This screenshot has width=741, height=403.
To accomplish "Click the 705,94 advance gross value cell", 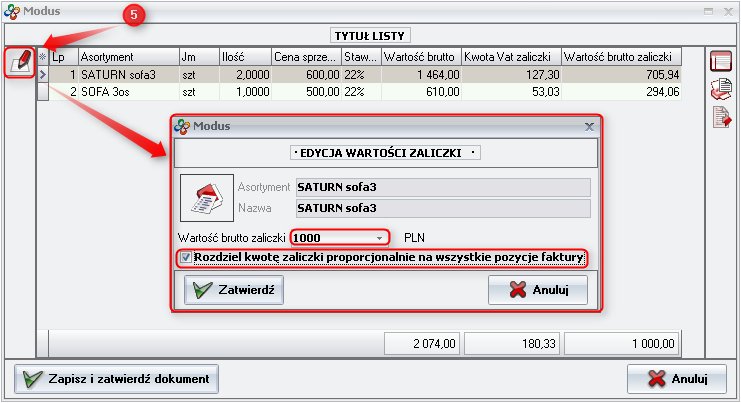I will [621, 75].
